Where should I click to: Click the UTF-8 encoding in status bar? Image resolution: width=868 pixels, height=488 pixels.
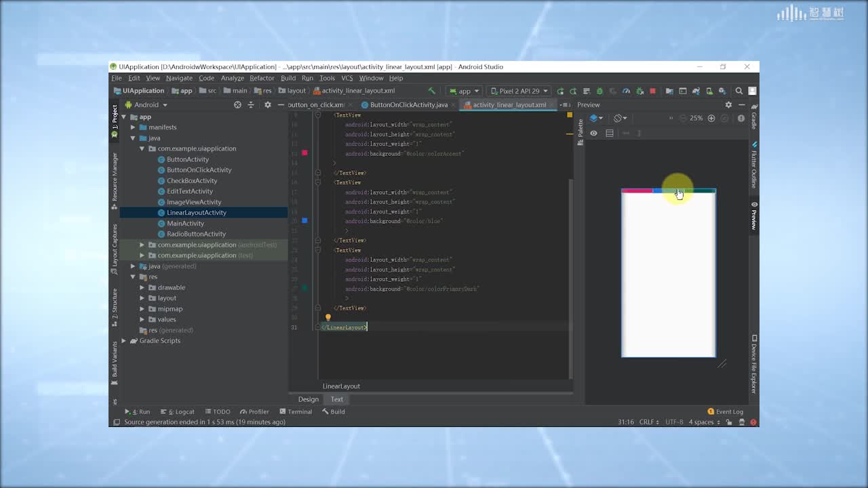[674, 422]
